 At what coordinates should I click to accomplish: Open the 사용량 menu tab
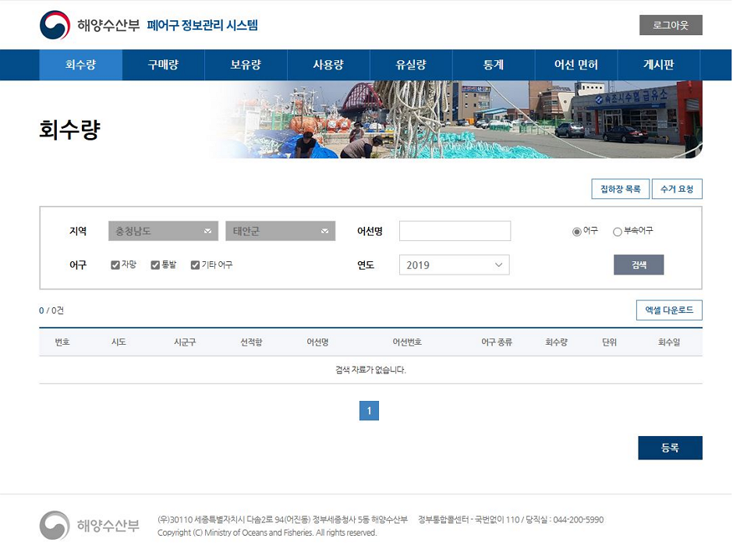tap(328, 65)
